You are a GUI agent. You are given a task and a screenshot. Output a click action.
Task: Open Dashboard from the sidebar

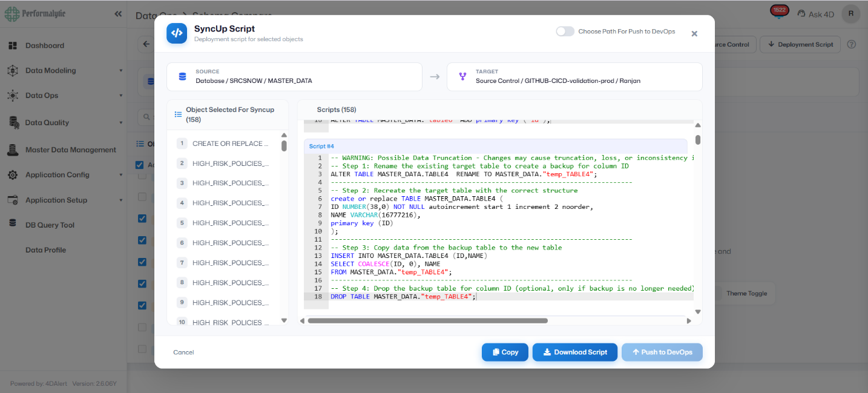45,45
